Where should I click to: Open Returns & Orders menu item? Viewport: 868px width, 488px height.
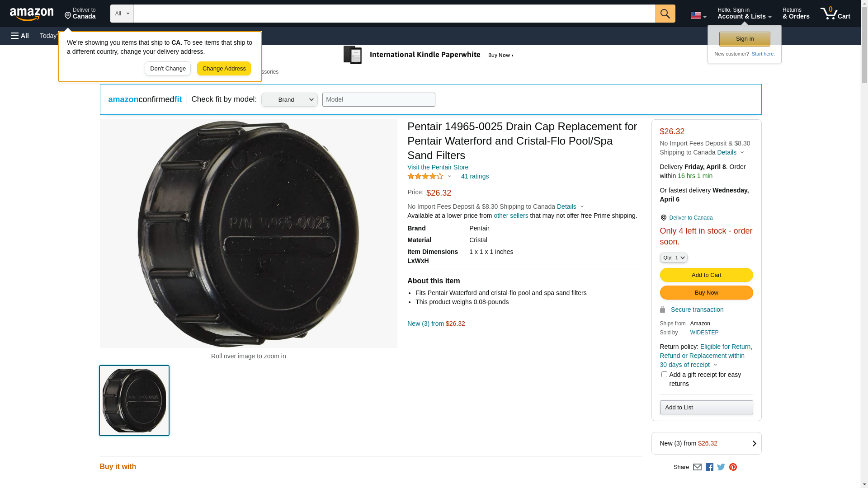796,14
